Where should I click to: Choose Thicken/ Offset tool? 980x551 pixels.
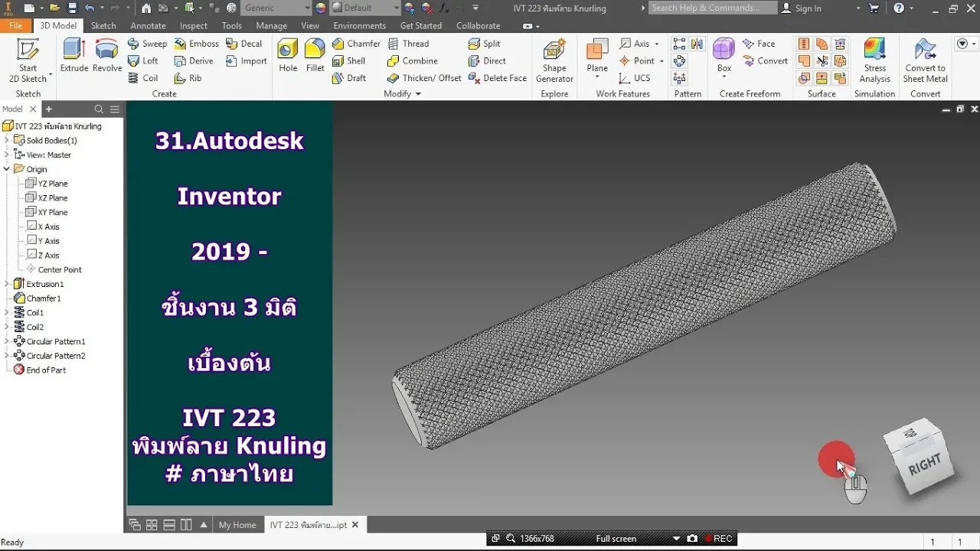pyautogui.click(x=424, y=78)
